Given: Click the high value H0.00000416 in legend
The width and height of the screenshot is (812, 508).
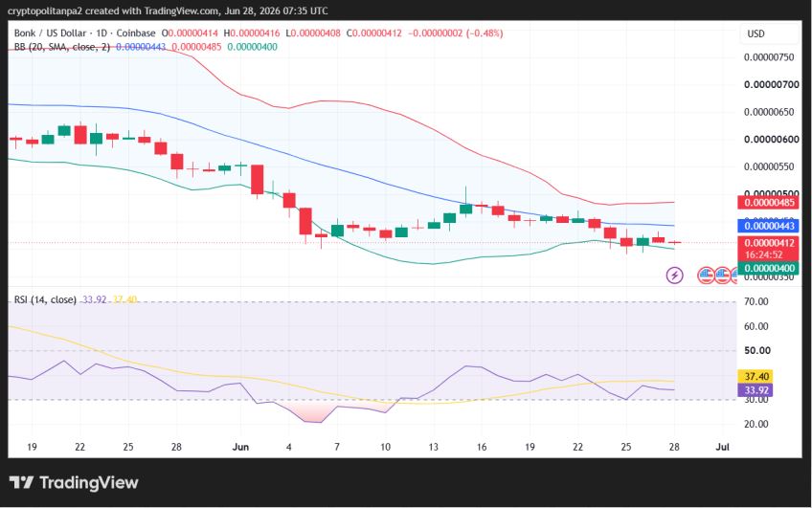Looking at the screenshot, I should click(252, 33).
